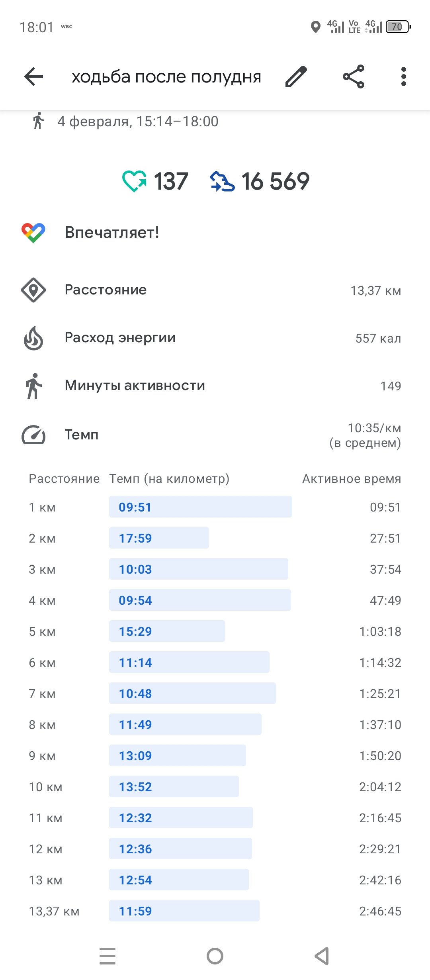Select the Минуты активности row
430x980 pixels.
point(215,386)
